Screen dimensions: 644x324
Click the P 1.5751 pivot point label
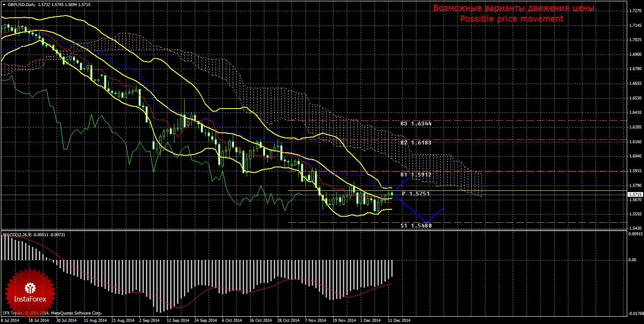coord(416,193)
